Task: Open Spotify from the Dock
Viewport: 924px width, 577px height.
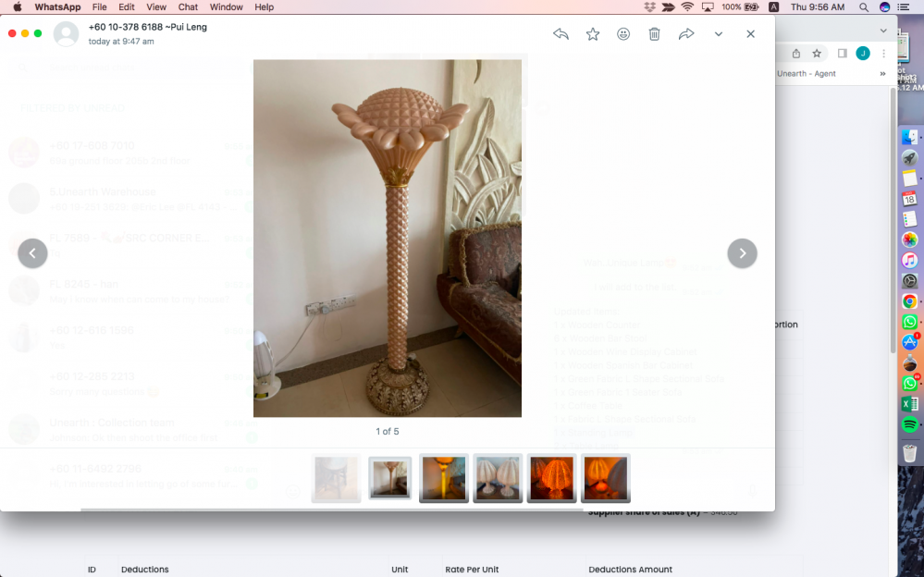Action: [x=909, y=424]
